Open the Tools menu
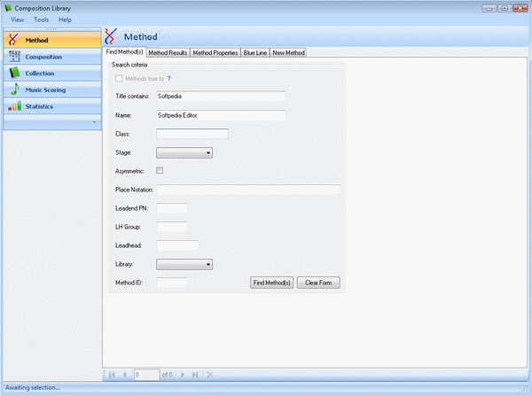 point(41,19)
